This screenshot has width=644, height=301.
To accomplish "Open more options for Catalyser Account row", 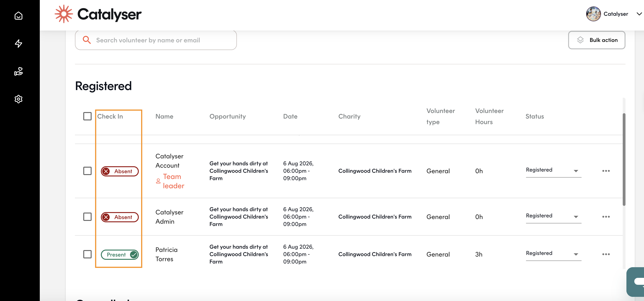I will [606, 171].
